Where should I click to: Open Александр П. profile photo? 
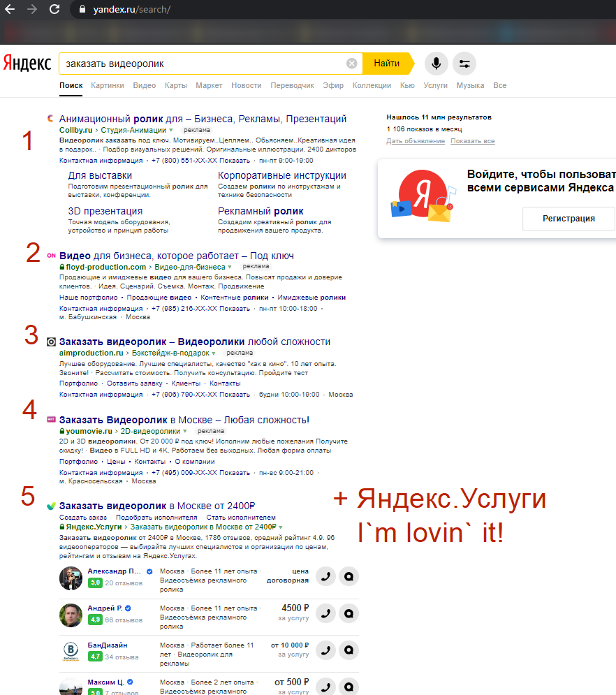point(71,578)
